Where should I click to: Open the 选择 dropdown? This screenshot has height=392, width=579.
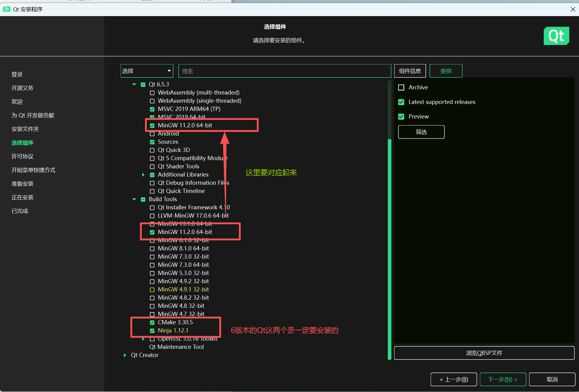(x=147, y=71)
